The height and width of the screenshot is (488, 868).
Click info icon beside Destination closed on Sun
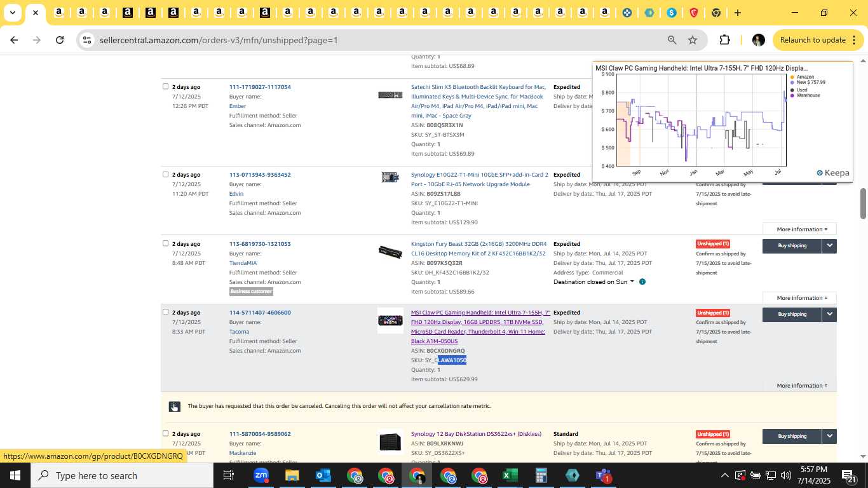click(642, 281)
